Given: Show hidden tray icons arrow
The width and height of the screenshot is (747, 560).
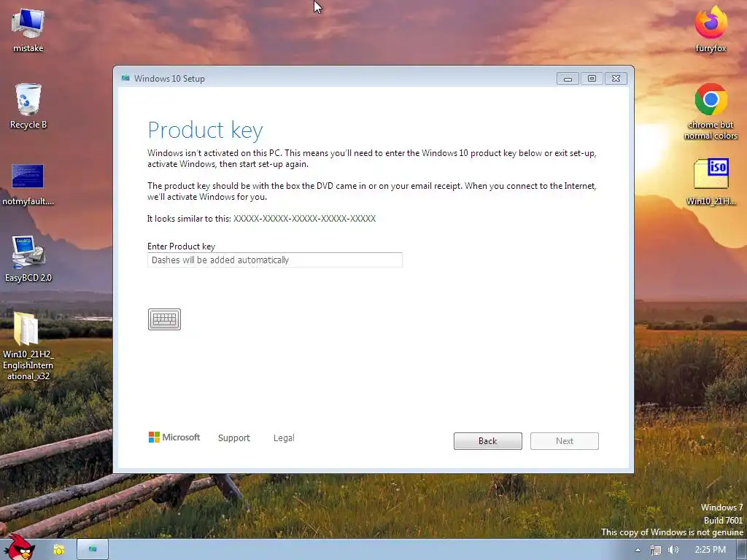Looking at the screenshot, I should pyautogui.click(x=638, y=550).
